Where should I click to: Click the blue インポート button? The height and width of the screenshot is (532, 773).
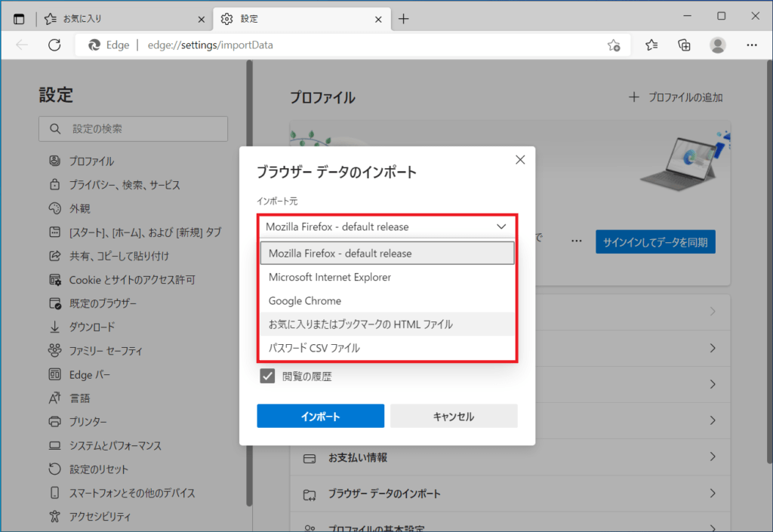320,417
